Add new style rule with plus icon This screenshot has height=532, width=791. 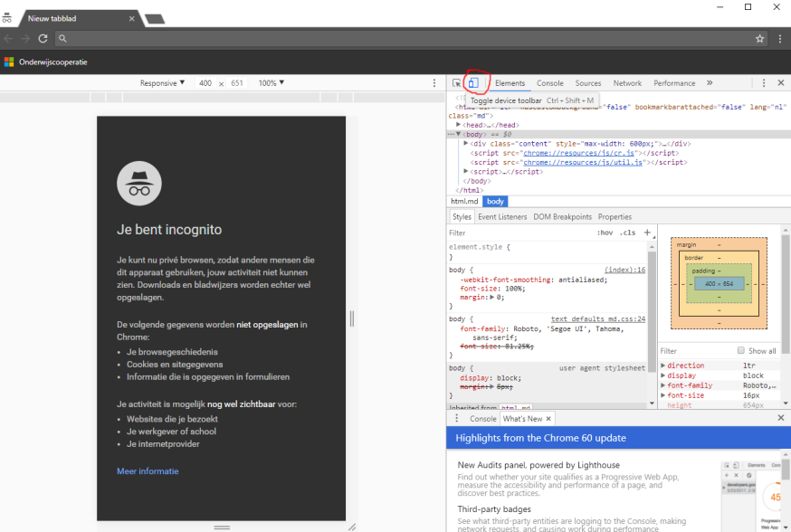(x=647, y=233)
